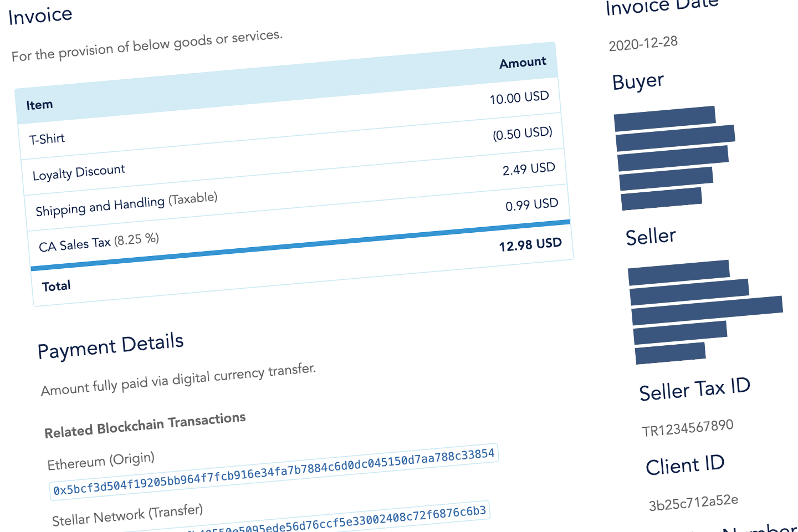Click the Item column header
Image resolution: width=798 pixels, height=532 pixels.
tap(39, 105)
